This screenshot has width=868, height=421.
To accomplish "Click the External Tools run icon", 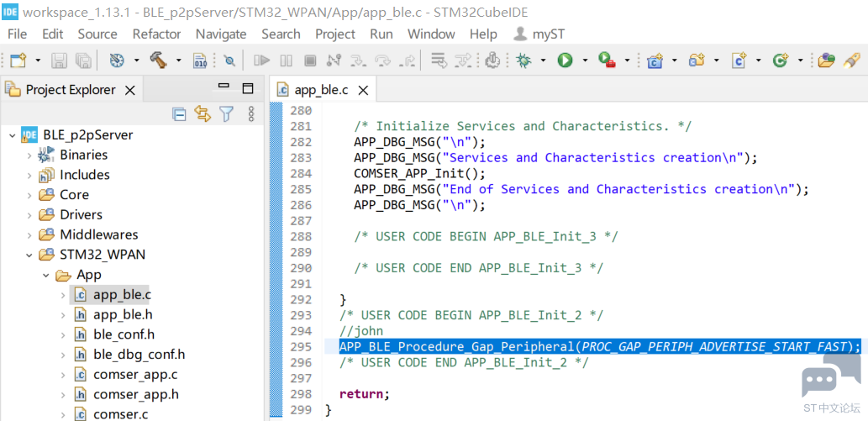I will (x=608, y=61).
